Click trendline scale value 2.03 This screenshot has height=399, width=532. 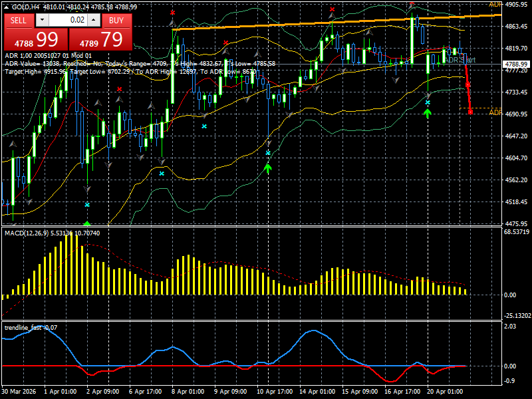click(510, 326)
